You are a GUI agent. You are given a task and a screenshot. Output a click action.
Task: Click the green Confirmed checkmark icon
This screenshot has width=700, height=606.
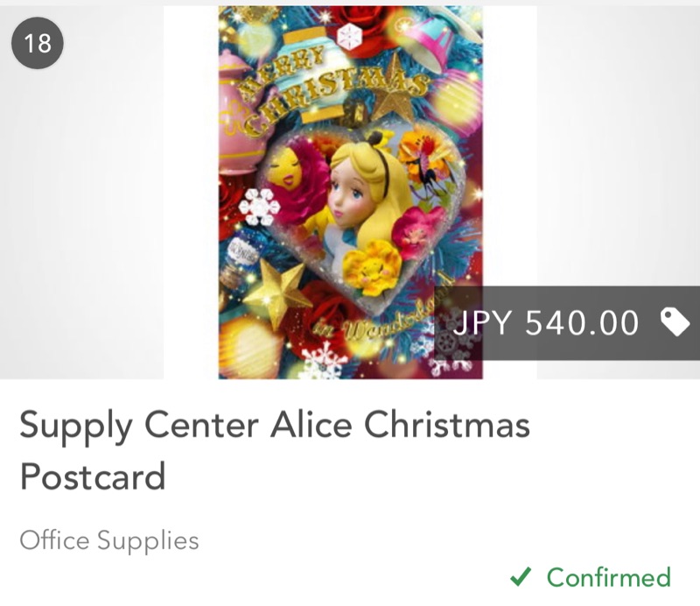pyautogui.click(x=521, y=576)
